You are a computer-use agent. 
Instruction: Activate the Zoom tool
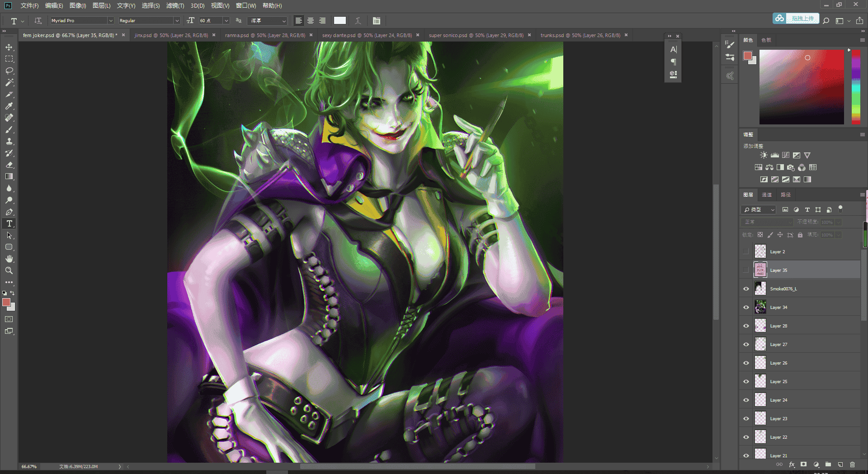[9, 270]
